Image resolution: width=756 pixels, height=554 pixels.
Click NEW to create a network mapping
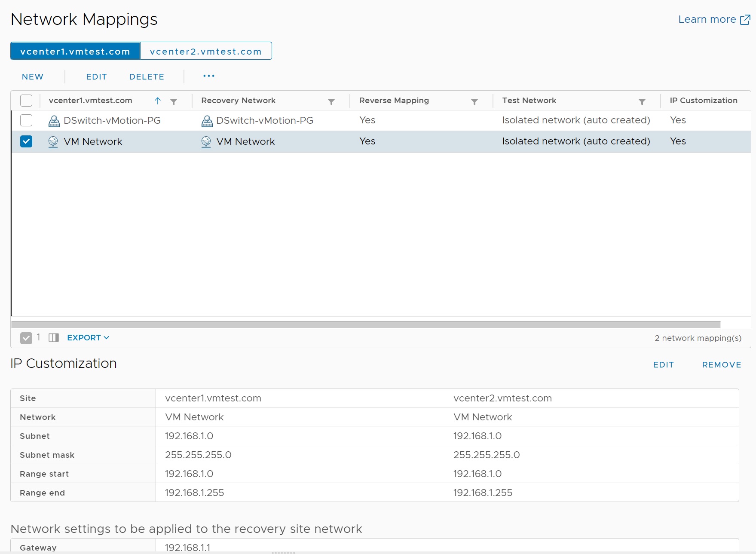33,77
